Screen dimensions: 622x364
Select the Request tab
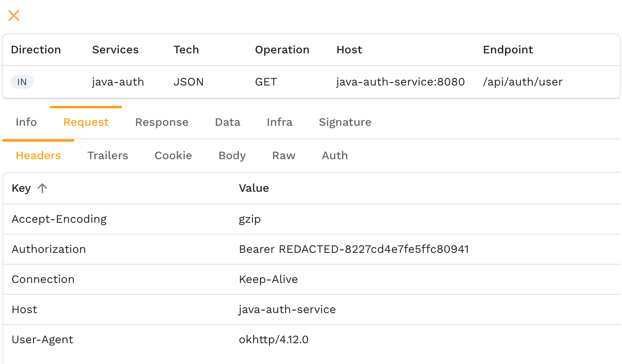pyautogui.click(x=86, y=122)
